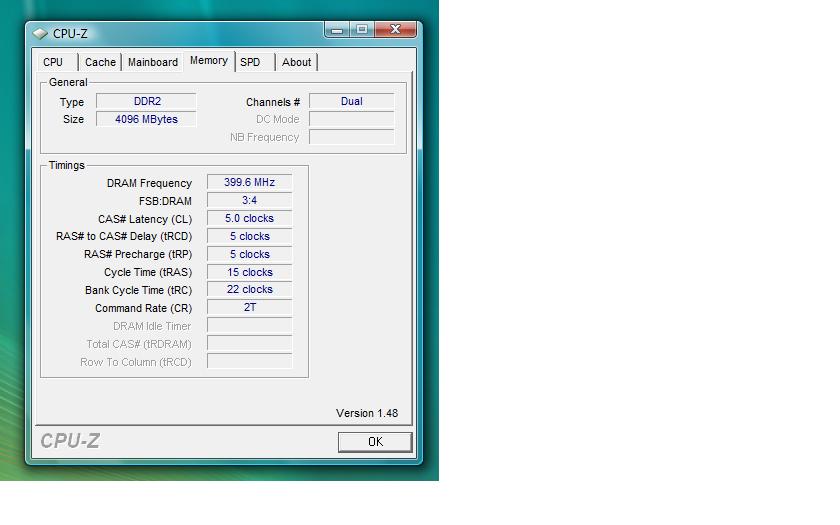
Task: Click the empty NB Frequency field
Action: (x=351, y=137)
